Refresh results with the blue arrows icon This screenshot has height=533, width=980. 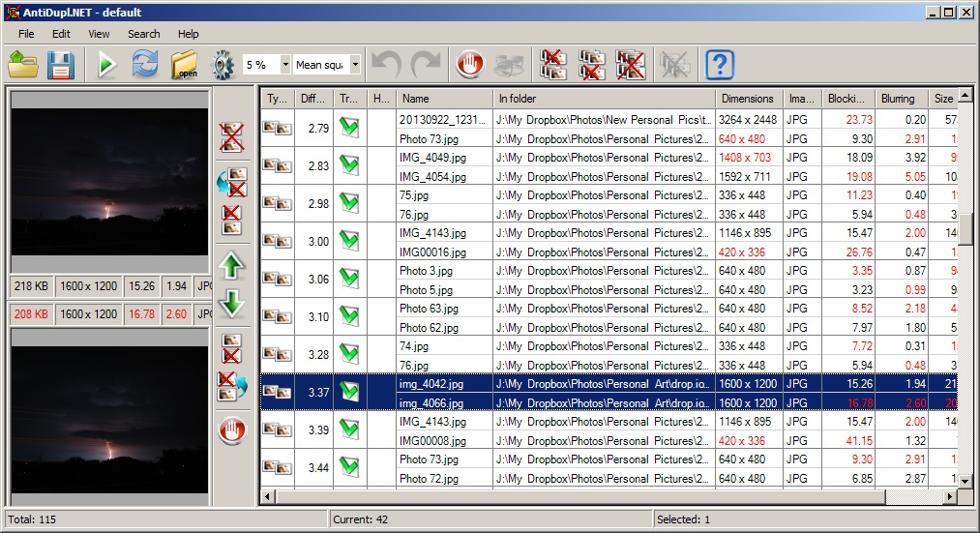(x=144, y=65)
